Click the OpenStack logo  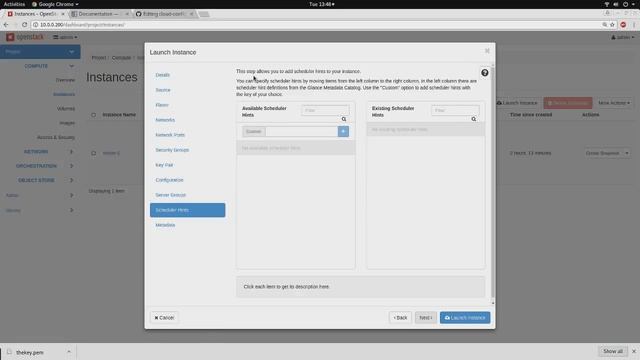[24, 37]
